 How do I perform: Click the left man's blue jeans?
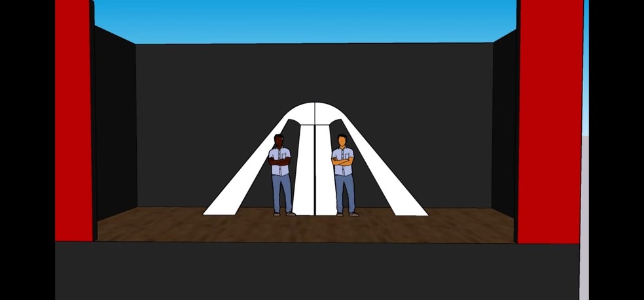pyautogui.click(x=281, y=193)
